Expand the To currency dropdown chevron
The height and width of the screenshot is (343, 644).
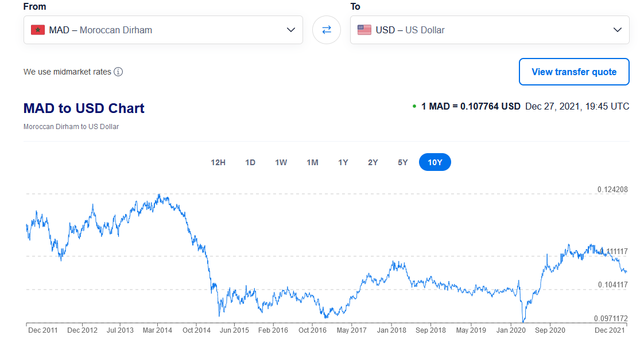618,30
